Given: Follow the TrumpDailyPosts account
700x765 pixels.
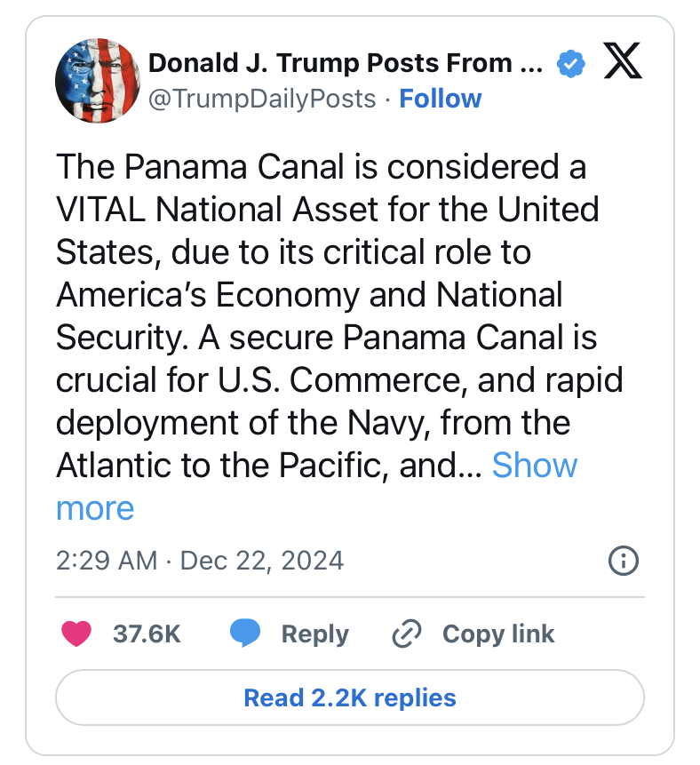Looking at the screenshot, I should [441, 99].
